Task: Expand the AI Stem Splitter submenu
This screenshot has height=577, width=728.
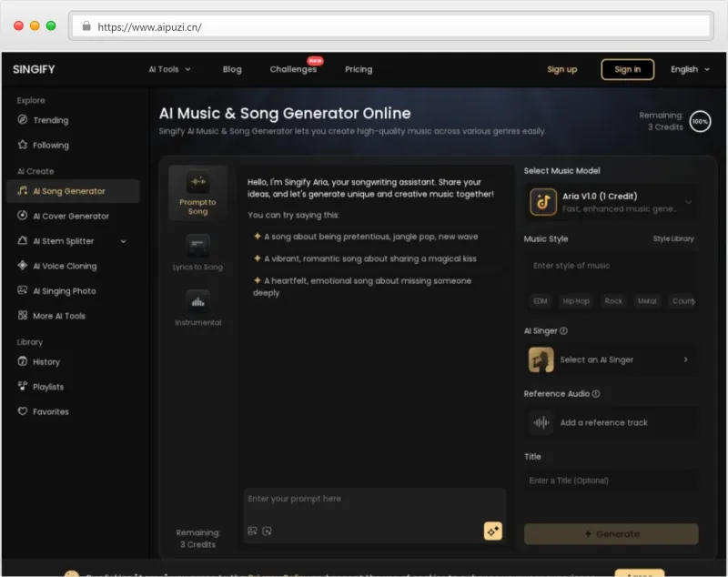Action: (x=124, y=241)
